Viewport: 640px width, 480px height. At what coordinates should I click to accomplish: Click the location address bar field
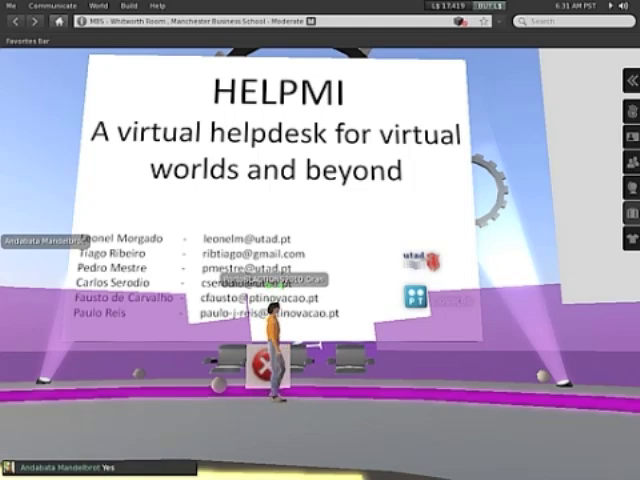(260, 21)
